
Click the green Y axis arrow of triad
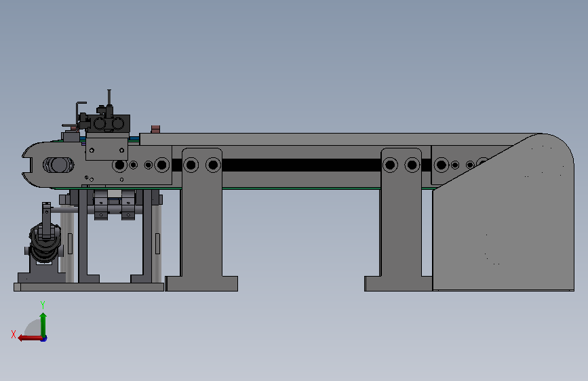(x=43, y=325)
